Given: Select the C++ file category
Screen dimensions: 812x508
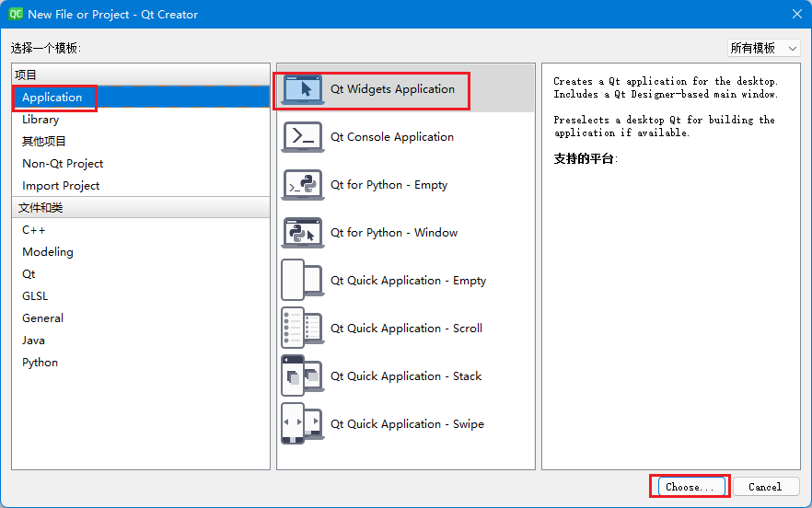Looking at the screenshot, I should pyautogui.click(x=141, y=230).
